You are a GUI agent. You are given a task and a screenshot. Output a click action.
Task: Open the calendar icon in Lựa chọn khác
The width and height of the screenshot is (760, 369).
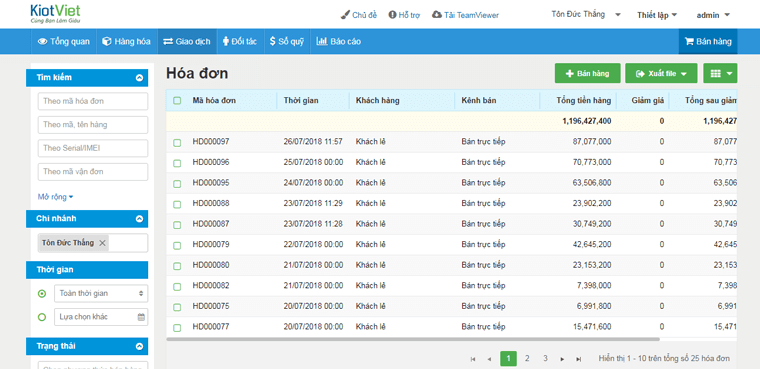(x=141, y=317)
